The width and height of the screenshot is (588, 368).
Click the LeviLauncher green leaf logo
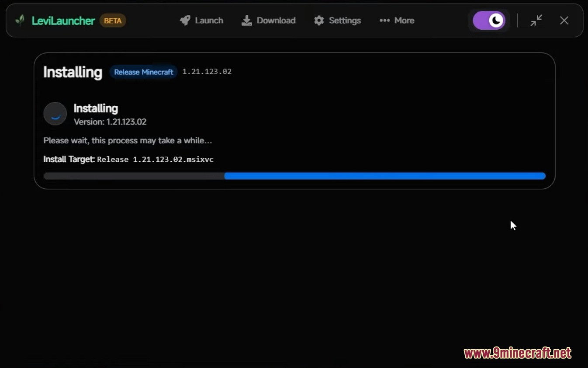[x=20, y=21]
